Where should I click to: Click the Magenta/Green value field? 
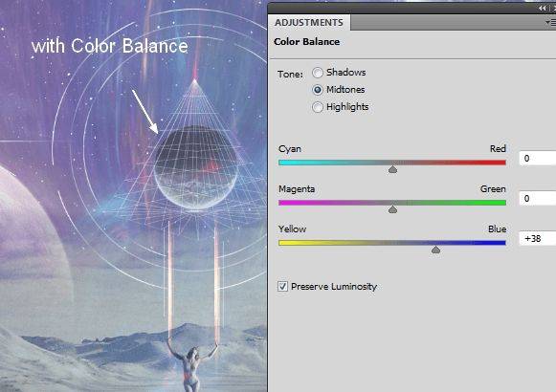pyautogui.click(x=538, y=198)
